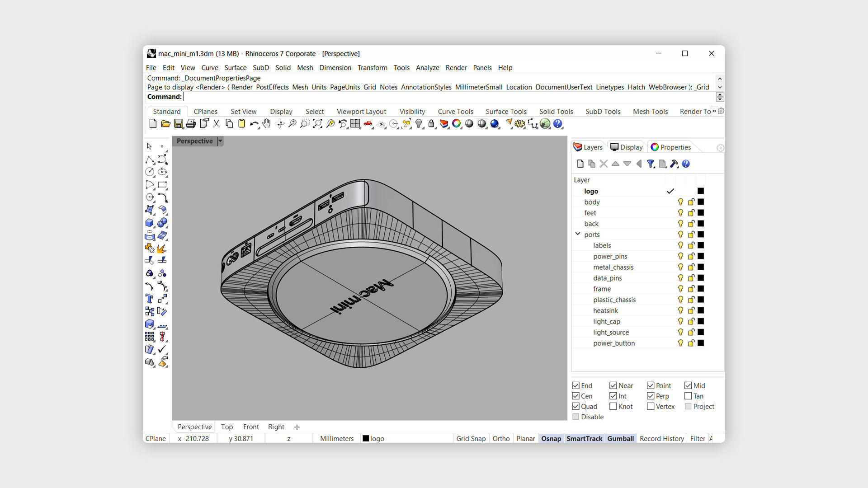Open the Perspective viewport dropdown arrow

(x=220, y=141)
